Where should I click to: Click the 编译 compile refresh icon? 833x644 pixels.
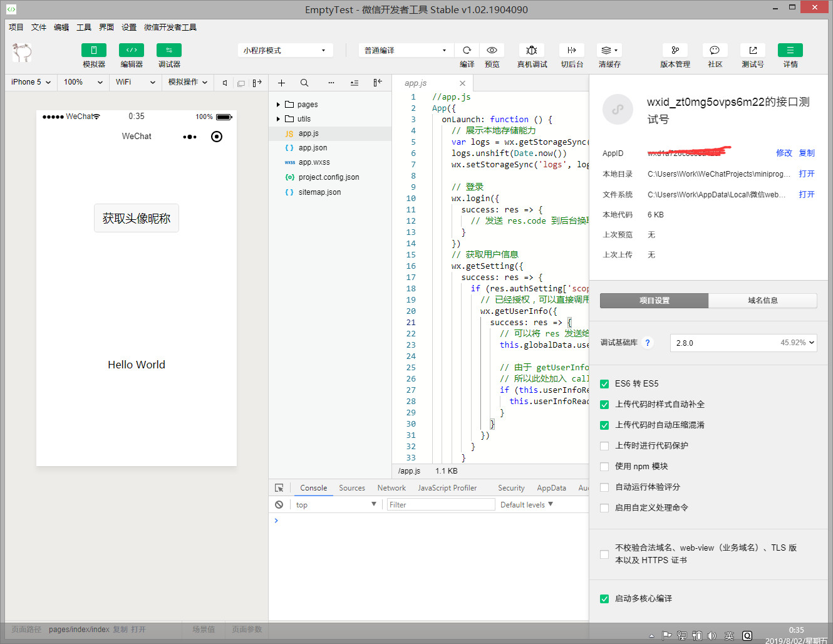pos(467,50)
